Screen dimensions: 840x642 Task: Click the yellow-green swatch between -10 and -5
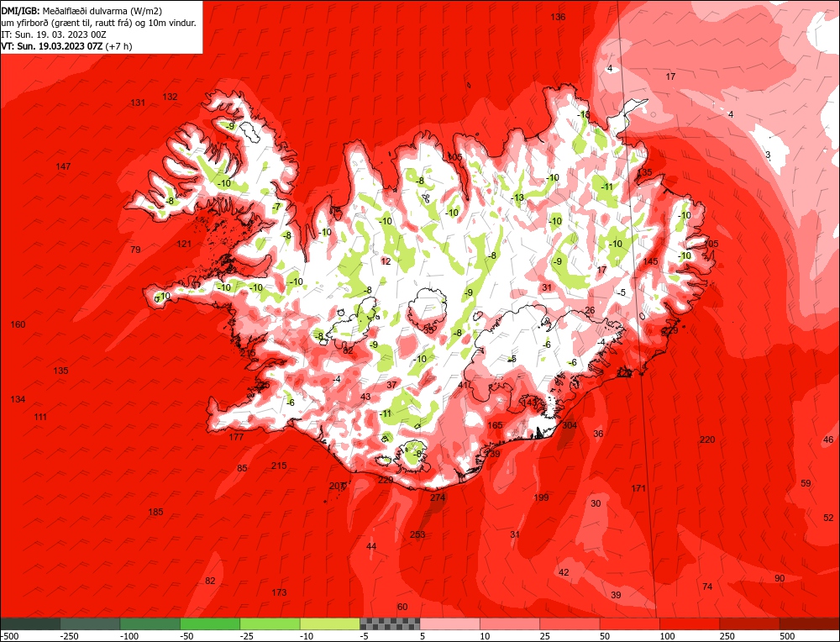click(330, 624)
